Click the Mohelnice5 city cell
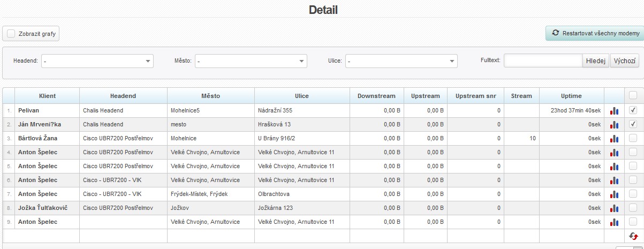Image resolution: width=644 pixels, height=249 pixels. (210, 110)
